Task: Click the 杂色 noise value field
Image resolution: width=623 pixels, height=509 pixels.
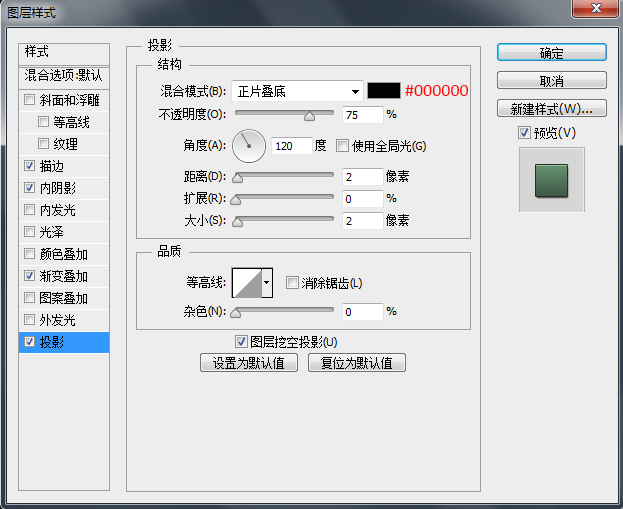Action: click(363, 312)
